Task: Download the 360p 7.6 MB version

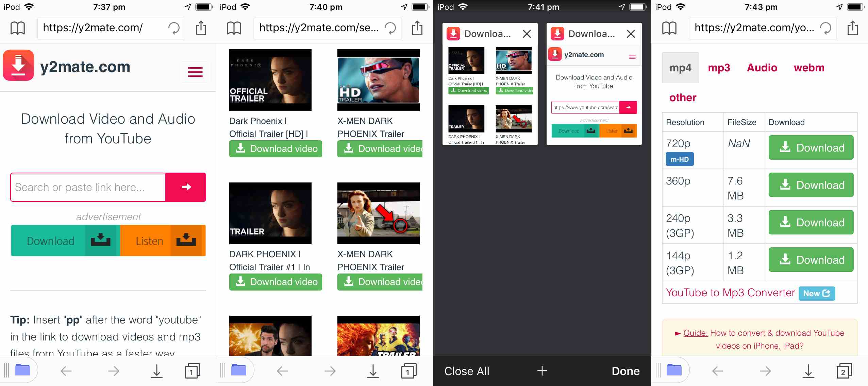Action: point(811,185)
